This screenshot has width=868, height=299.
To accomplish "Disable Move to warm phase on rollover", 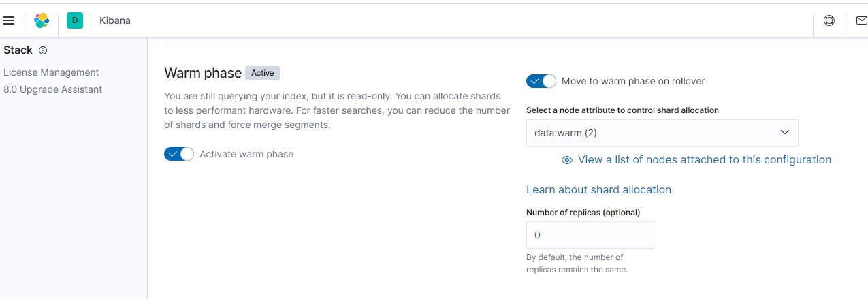I will [x=541, y=81].
